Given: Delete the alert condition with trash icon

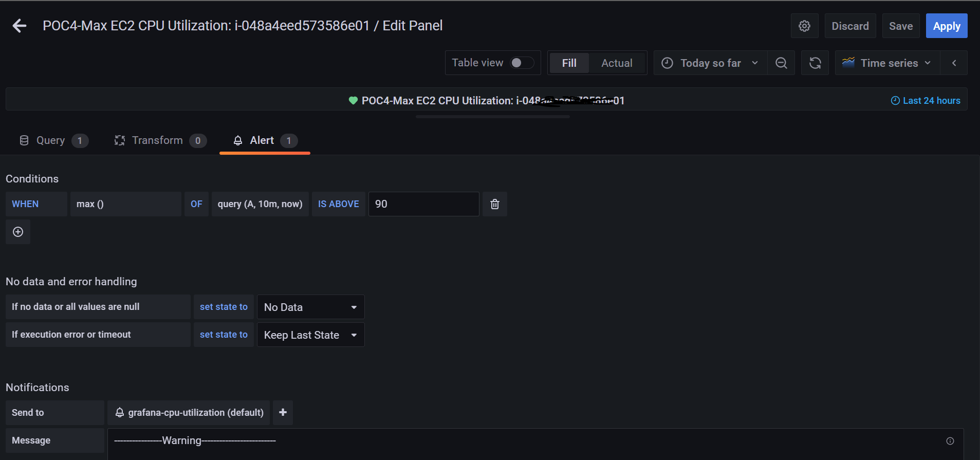Looking at the screenshot, I should [494, 204].
